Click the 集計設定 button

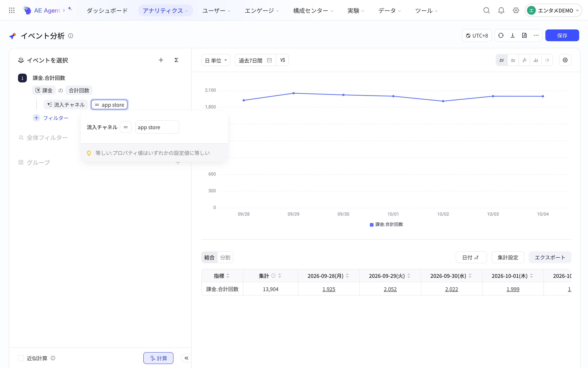point(508,257)
